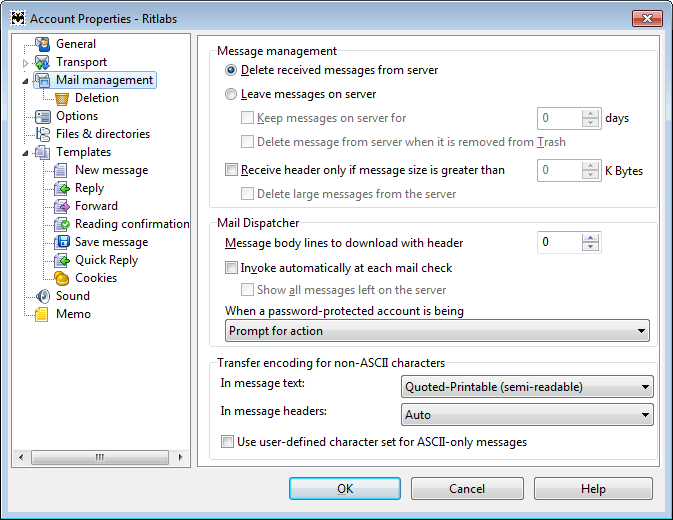
Task: Click the General tree icon
Action: pos(42,44)
